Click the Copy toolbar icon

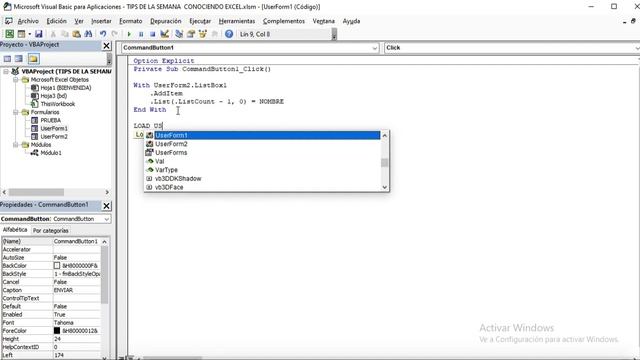pos(64,34)
